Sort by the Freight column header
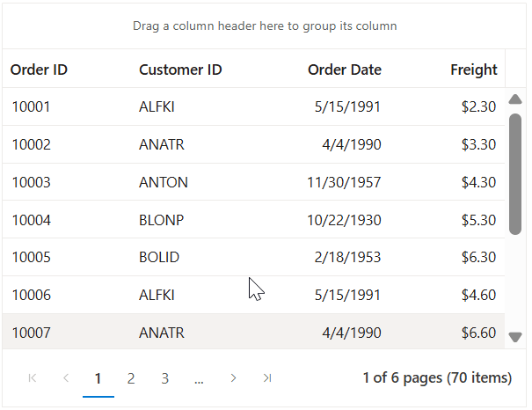The height and width of the screenshot is (410, 532). click(x=473, y=70)
